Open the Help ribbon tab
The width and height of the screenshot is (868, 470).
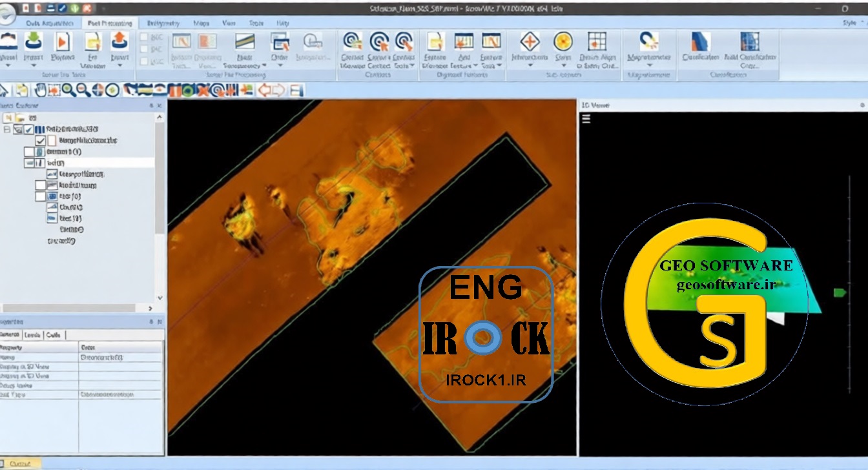tap(283, 23)
